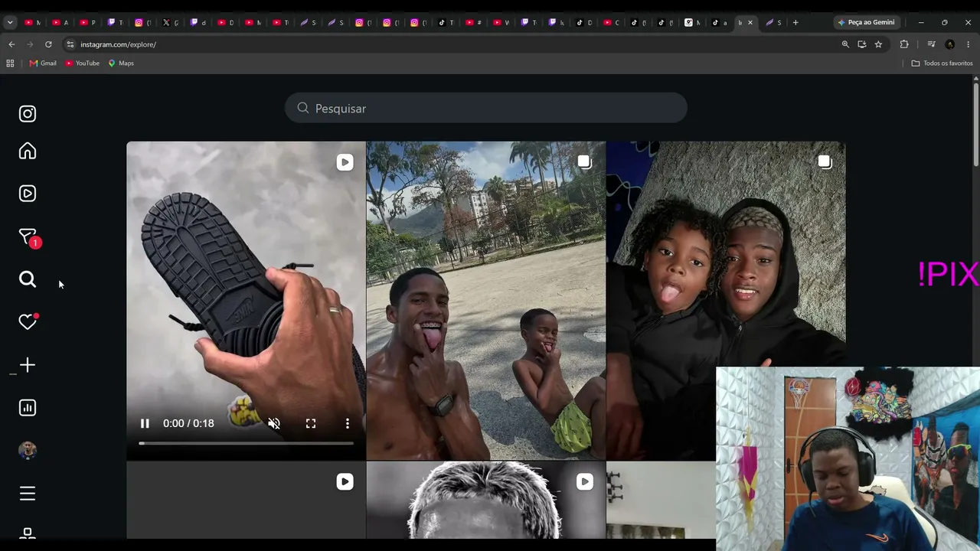Click the install app icon in the address bar
Image resolution: width=980 pixels, height=551 pixels.
point(862,44)
